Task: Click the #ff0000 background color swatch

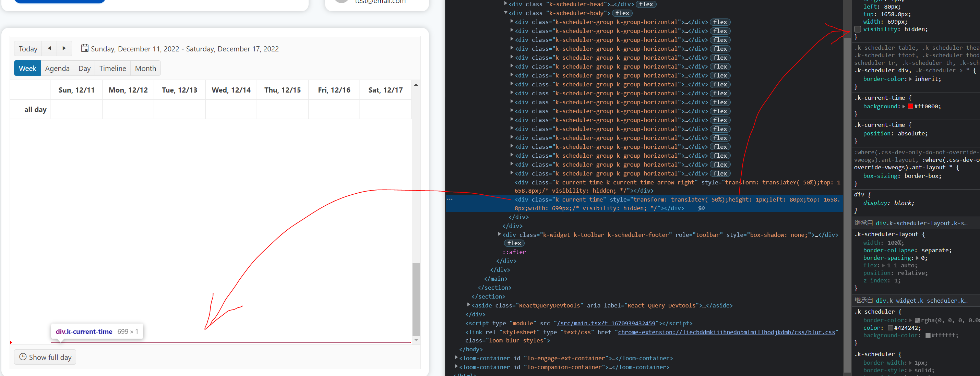Action: pyautogui.click(x=910, y=107)
